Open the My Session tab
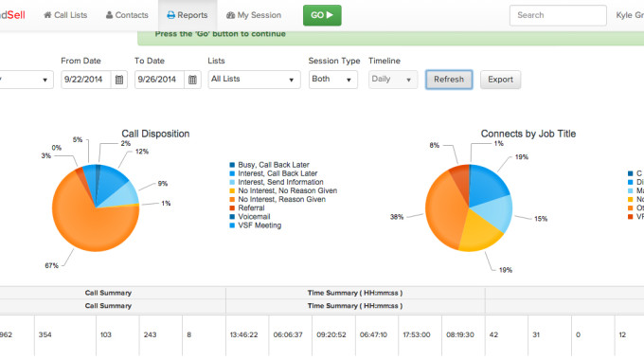Screen dimensions: 644x360 tap(254, 15)
